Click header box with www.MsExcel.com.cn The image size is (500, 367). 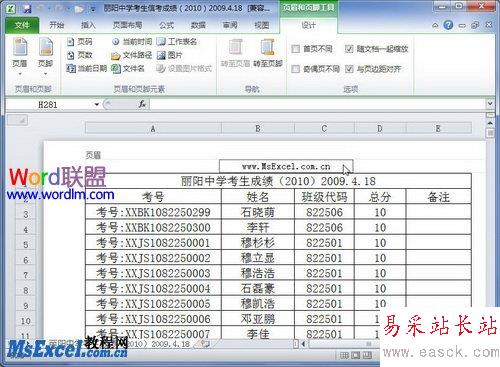click(286, 167)
